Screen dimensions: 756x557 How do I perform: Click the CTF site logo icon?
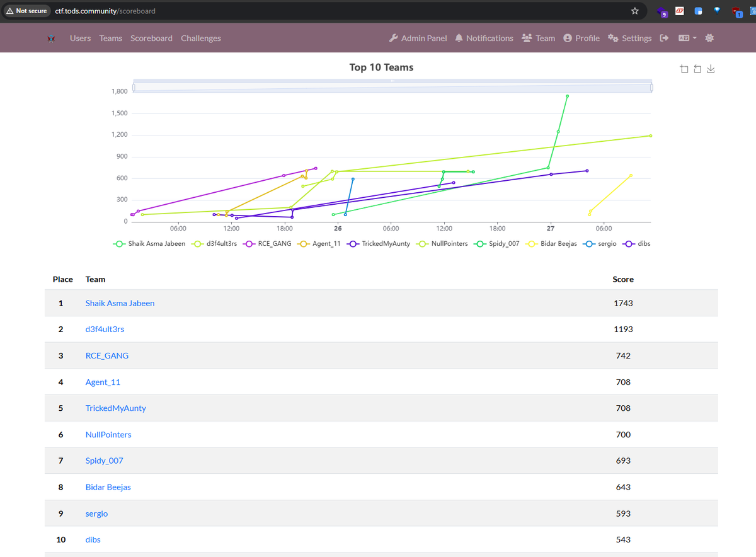click(52, 38)
